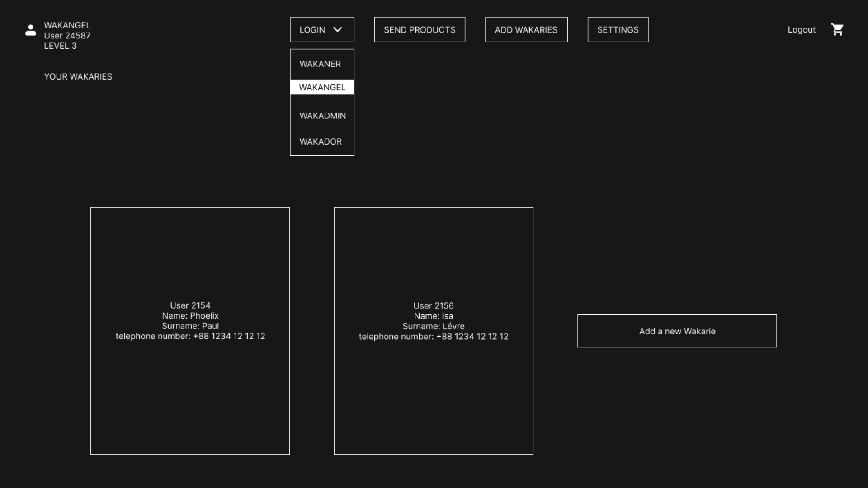
Task: Open SETTINGS from top navigation
Action: (x=618, y=30)
